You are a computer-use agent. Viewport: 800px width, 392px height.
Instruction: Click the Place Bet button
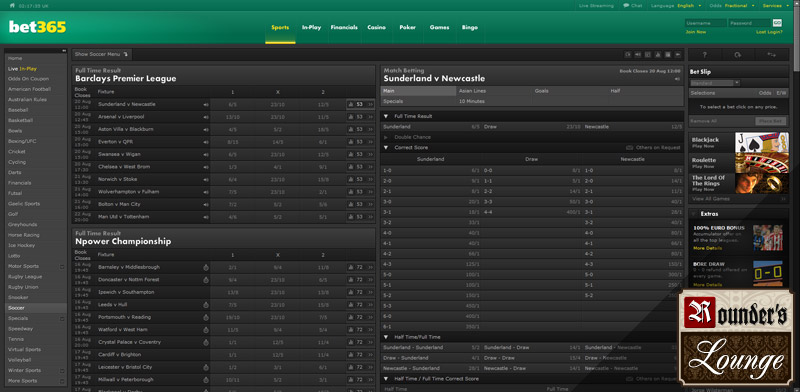coord(770,121)
